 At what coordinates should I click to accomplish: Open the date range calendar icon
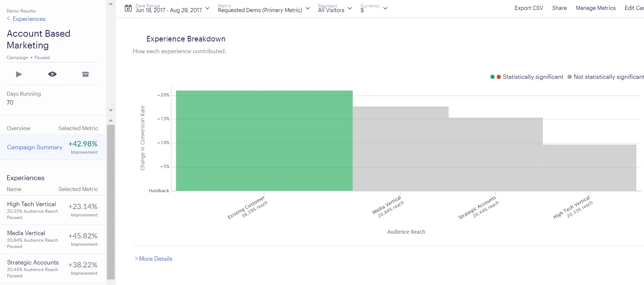point(128,8)
